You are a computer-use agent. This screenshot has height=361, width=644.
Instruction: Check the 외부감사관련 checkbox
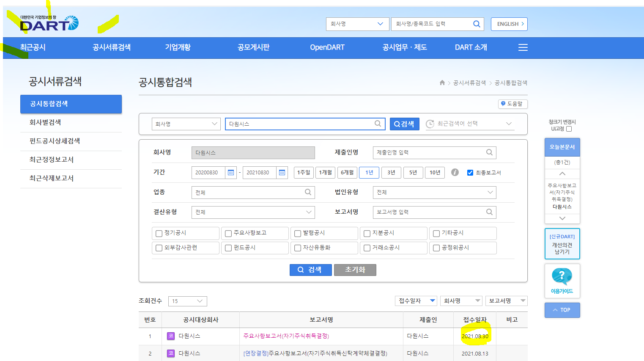[159, 248]
